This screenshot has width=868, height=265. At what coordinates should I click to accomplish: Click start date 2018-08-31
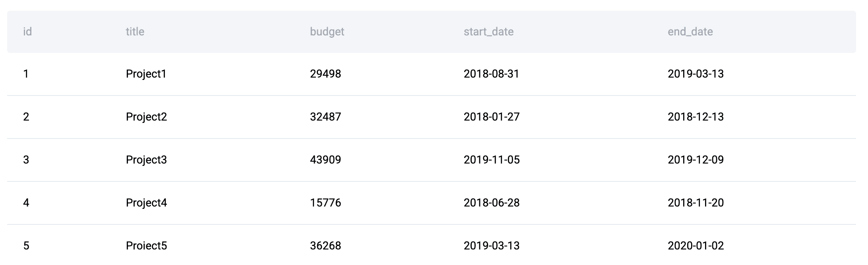491,74
